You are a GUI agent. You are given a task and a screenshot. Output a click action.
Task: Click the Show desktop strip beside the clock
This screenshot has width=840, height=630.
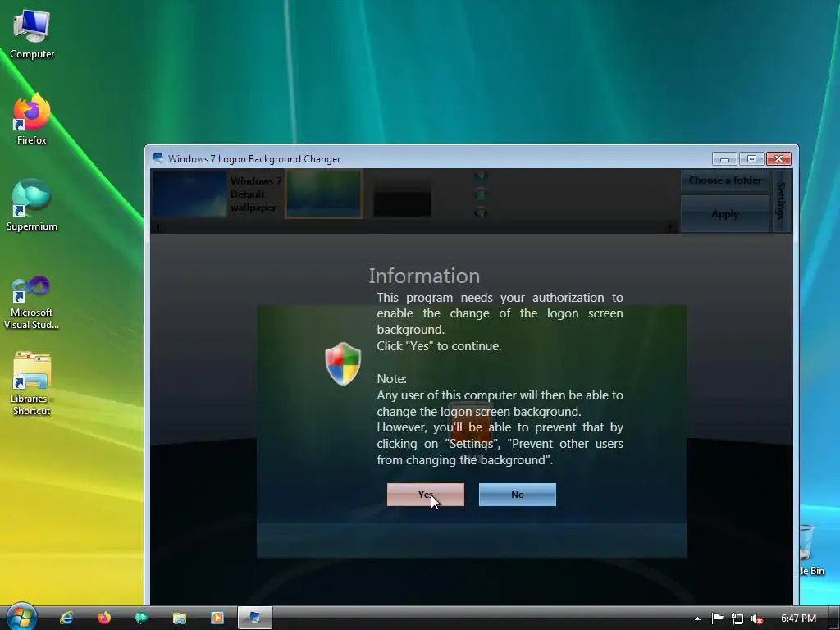tap(834, 619)
